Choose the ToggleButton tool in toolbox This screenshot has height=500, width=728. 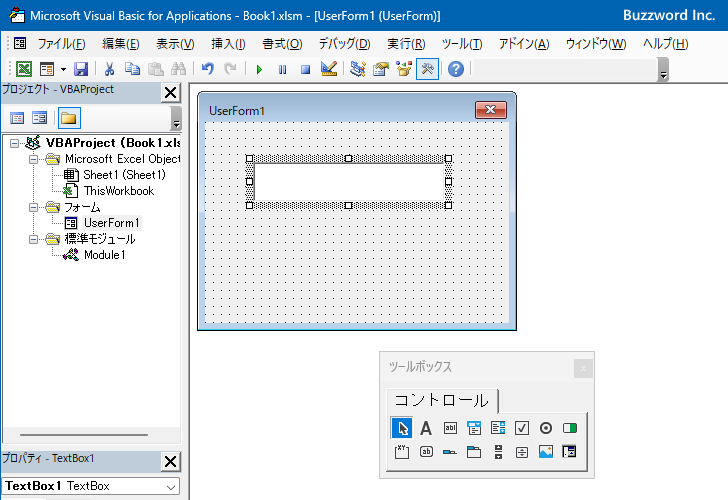[570, 428]
